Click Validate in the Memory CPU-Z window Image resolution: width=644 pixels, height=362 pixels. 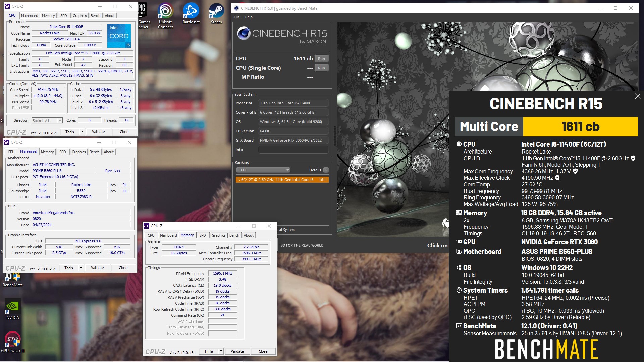click(237, 351)
